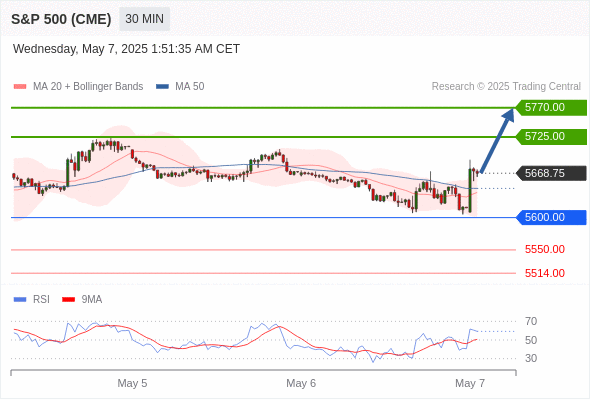Click the S&P 500 (CME) title
This screenshot has width=590, height=400.
click(61, 19)
